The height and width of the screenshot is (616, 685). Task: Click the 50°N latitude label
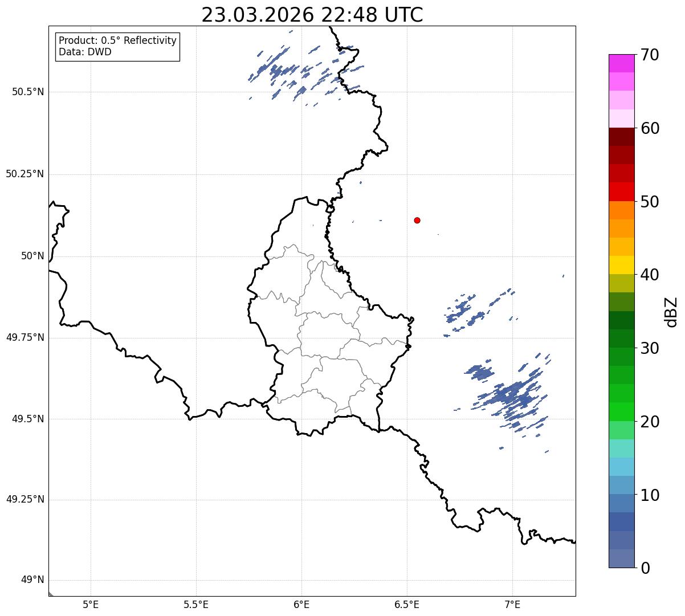pyautogui.click(x=32, y=256)
